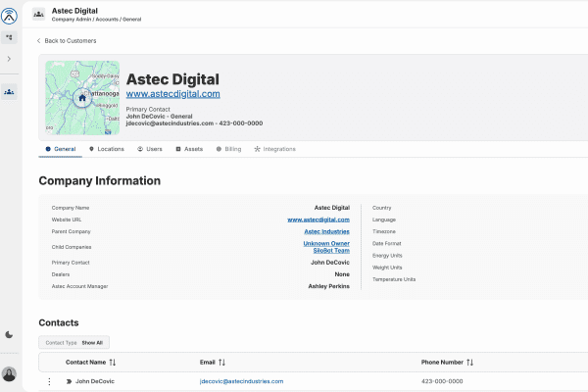Go back using Back to Customers
Image resolution: width=588 pixels, height=392 pixels.
(x=66, y=41)
